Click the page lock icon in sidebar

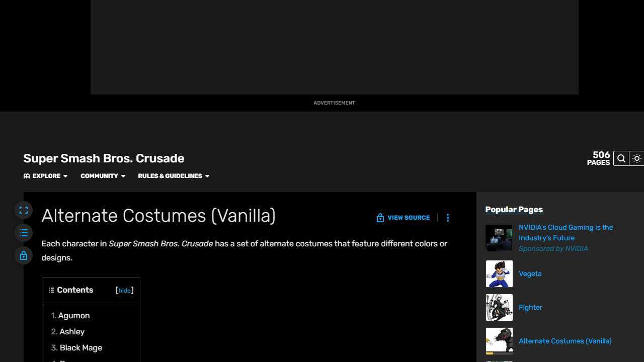(24, 256)
